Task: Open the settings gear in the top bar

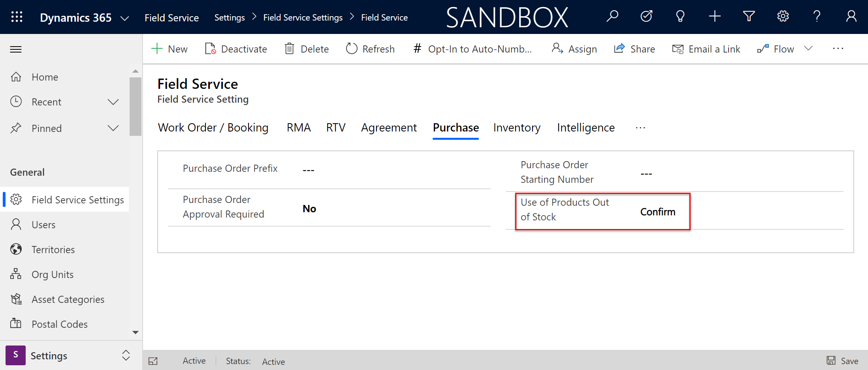Action: coord(783,17)
